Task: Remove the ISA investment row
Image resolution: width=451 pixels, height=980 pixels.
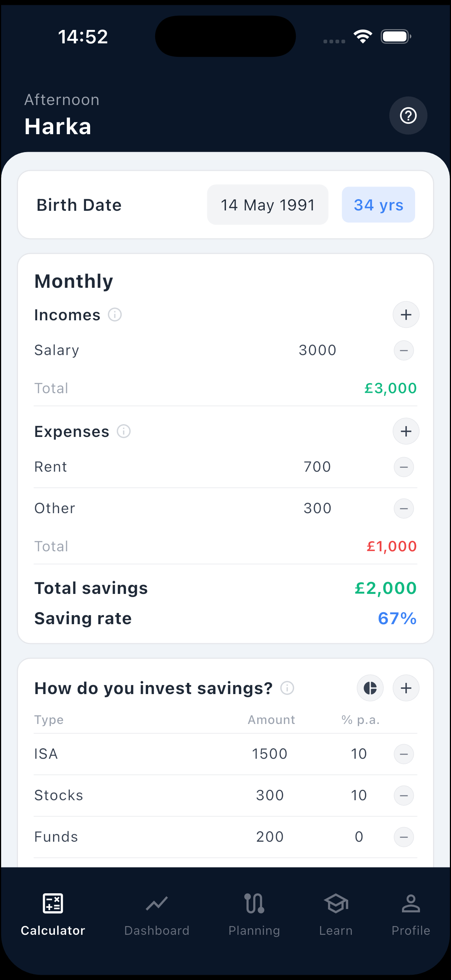Action: (404, 754)
